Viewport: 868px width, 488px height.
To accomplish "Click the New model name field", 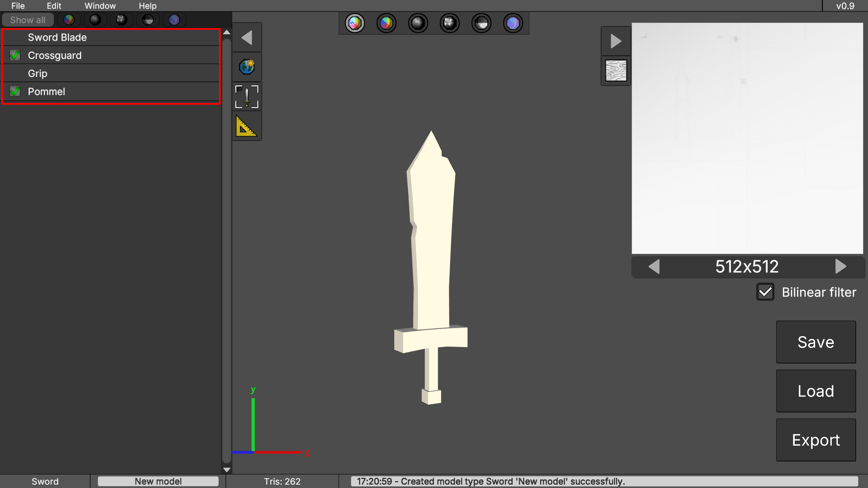I will tap(158, 481).
